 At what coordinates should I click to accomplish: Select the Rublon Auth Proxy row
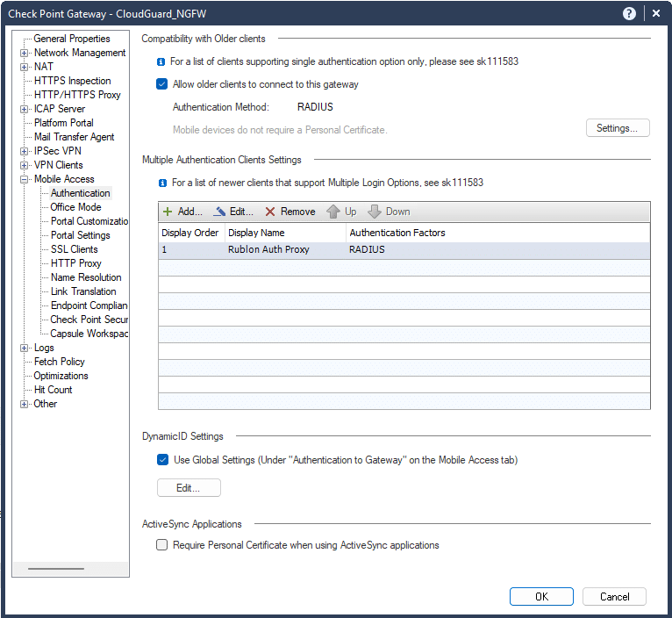[x=268, y=249]
